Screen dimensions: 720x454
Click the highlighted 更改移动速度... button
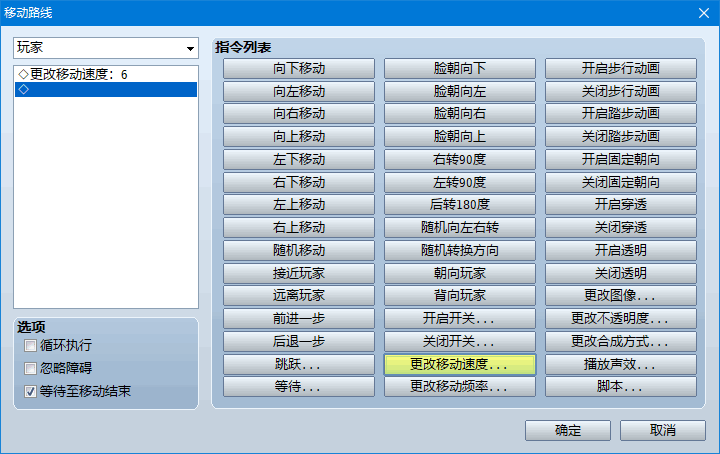click(460, 364)
